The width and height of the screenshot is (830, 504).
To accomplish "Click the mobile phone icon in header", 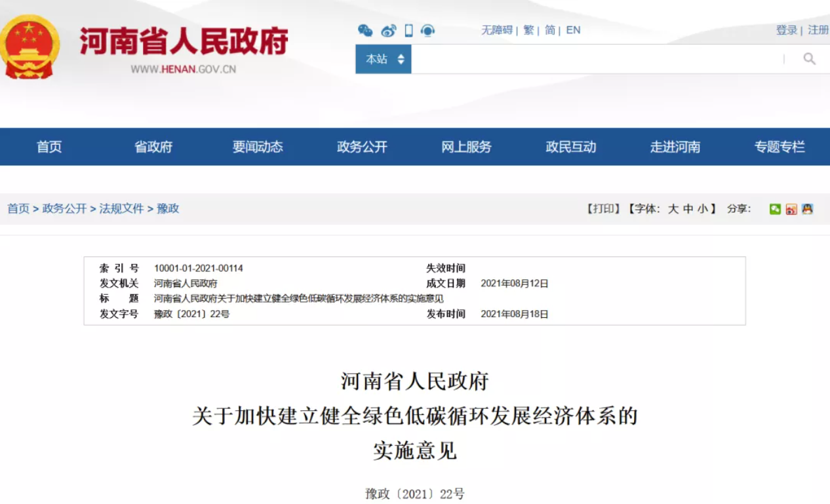I will click(x=408, y=30).
